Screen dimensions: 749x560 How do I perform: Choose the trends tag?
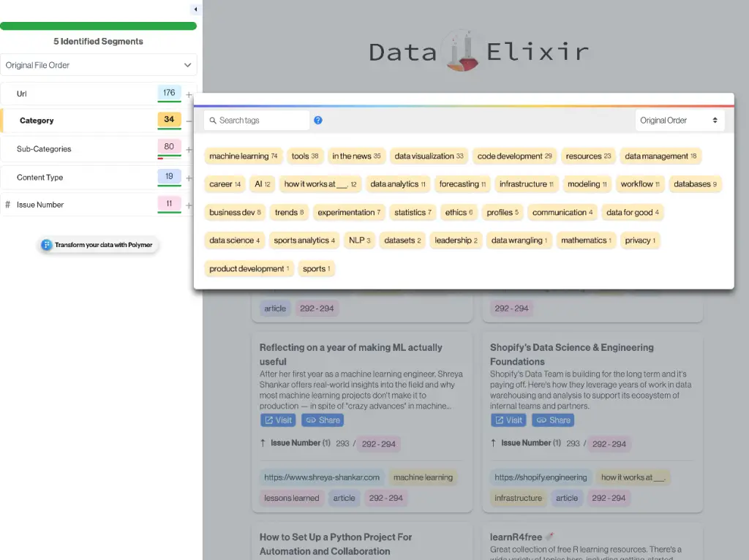click(289, 212)
